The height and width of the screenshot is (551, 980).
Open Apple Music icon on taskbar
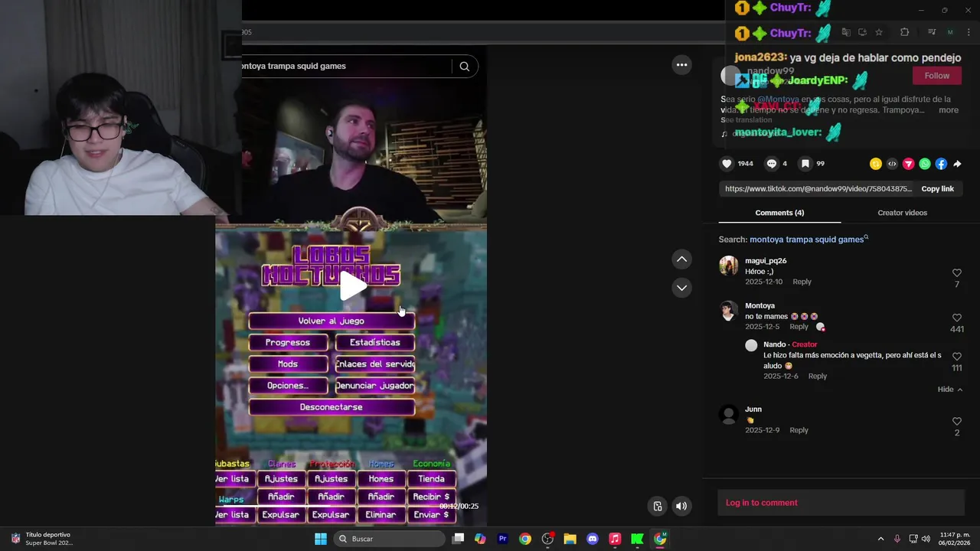tap(615, 539)
